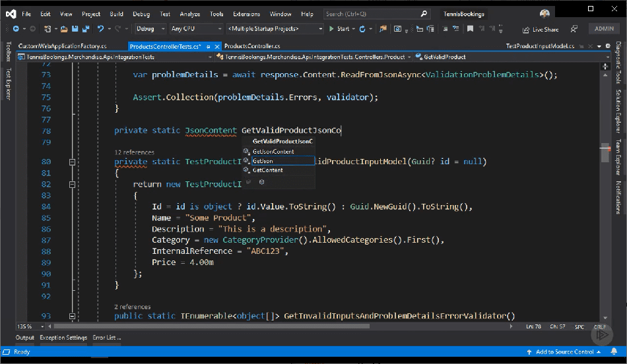Pin the ProductsControllerTests.cs tab
This screenshot has height=364, width=627.
(209, 47)
